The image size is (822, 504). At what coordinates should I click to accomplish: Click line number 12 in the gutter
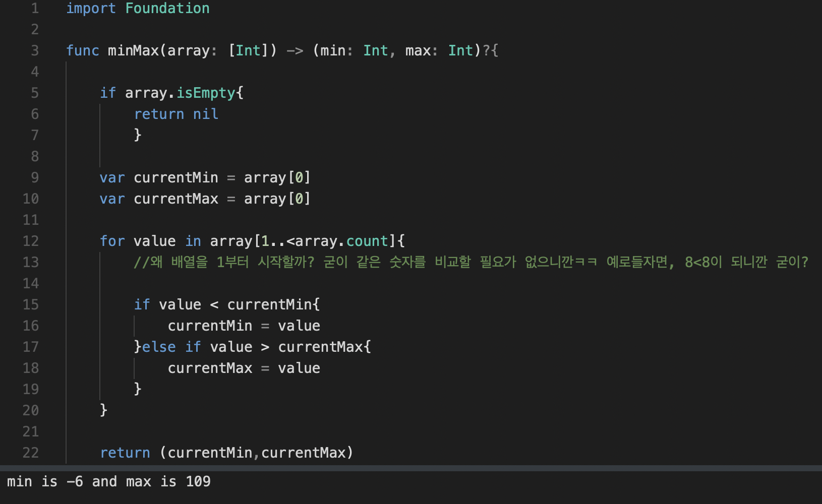click(x=31, y=241)
